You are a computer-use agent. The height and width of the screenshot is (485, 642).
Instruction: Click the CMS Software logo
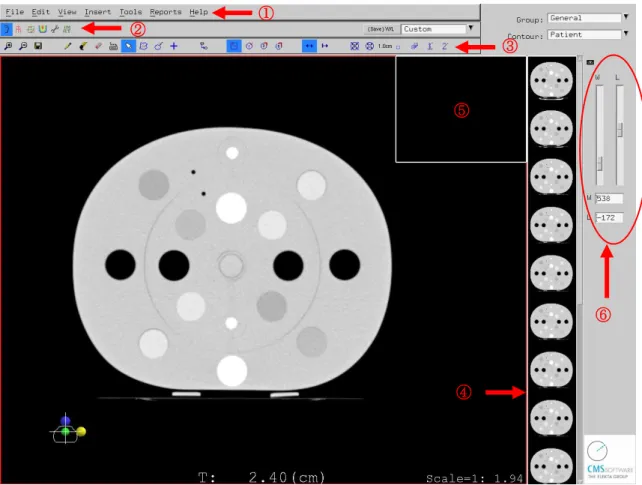tap(609, 459)
